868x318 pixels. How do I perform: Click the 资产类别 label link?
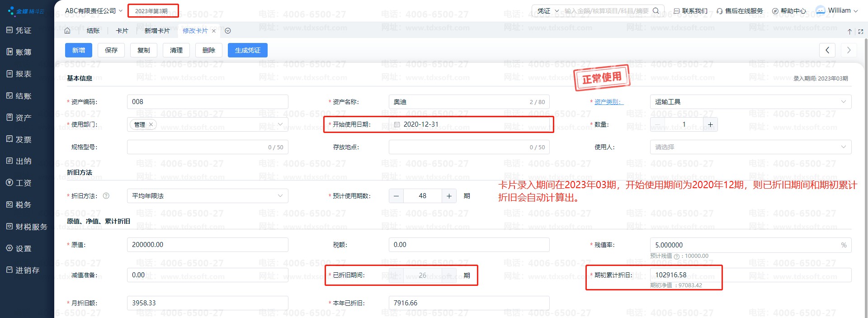(x=609, y=102)
